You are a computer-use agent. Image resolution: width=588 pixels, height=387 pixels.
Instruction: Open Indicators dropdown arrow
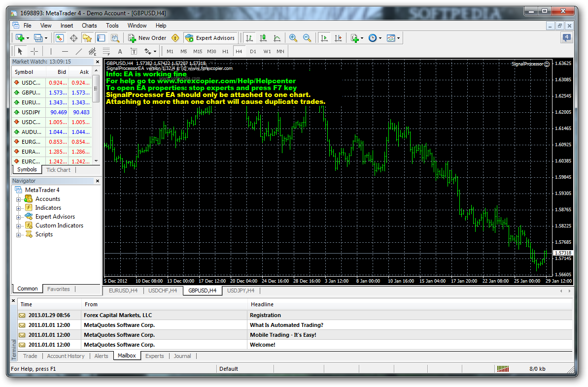tap(362, 38)
